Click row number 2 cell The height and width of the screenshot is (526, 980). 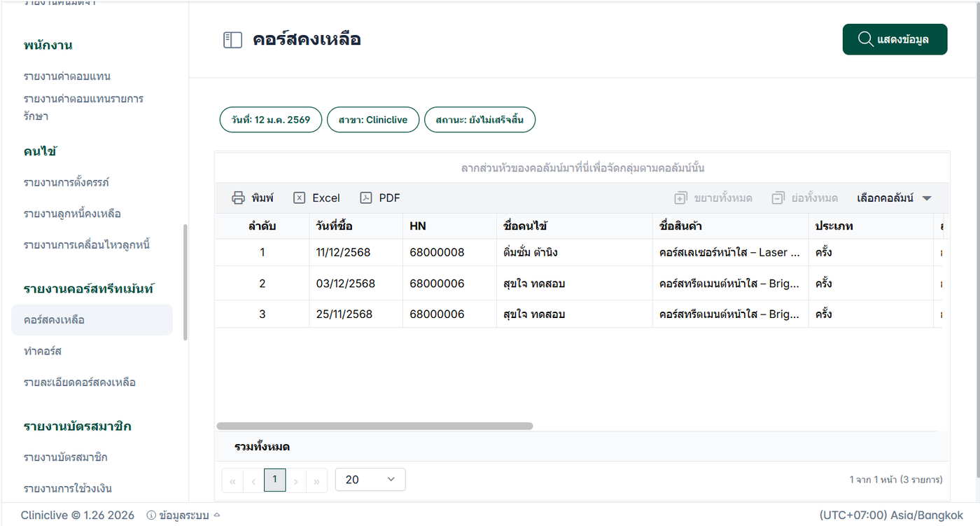point(262,284)
